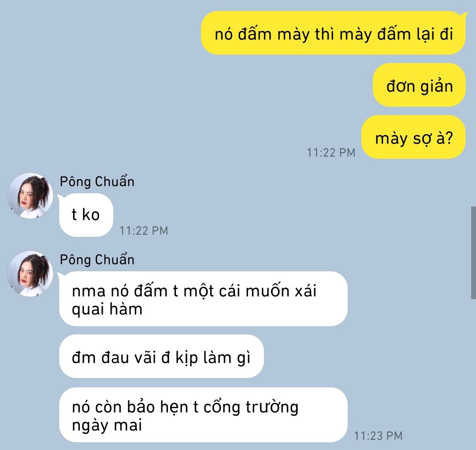Tap sender name Pông Chuẩn over 'nma nó đấm t'
Screen dimensions: 476x450
[97, 259]
